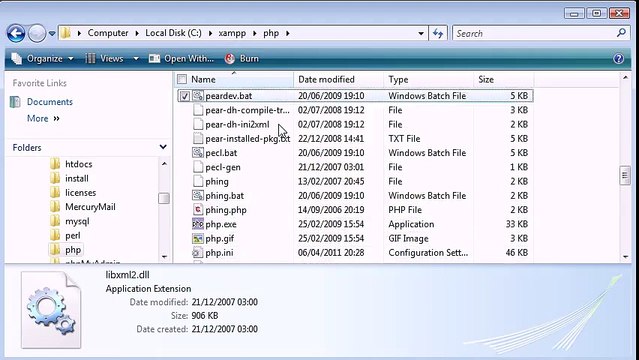Select the htdocs folder in tree
Image resolution: width=639 pixels, height=360 pixels.
pos(79,164)
